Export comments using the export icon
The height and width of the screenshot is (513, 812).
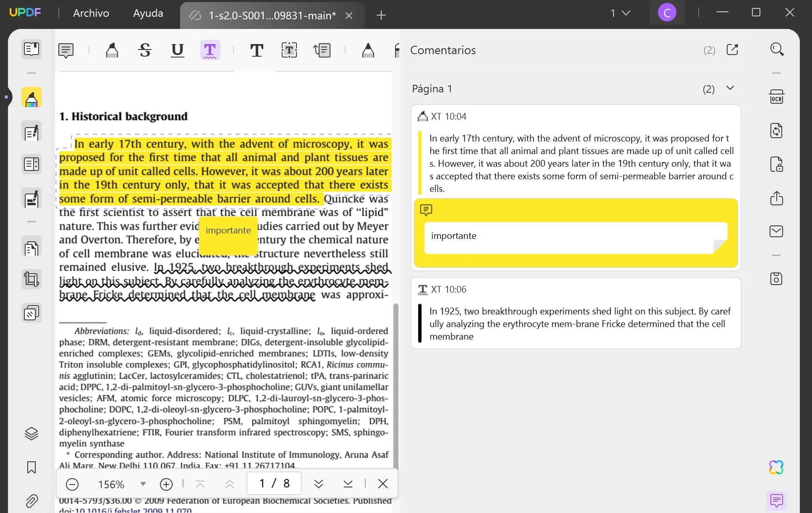click(732, 50)
